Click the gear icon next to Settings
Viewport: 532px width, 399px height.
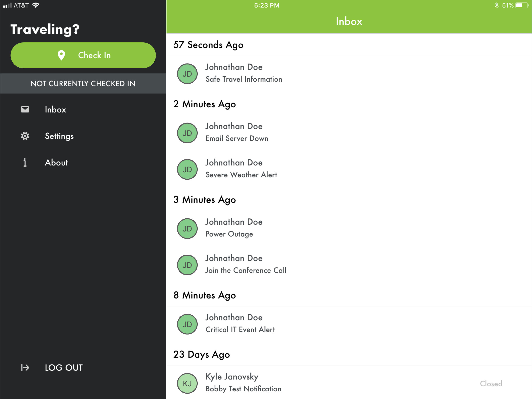[25, 136]
